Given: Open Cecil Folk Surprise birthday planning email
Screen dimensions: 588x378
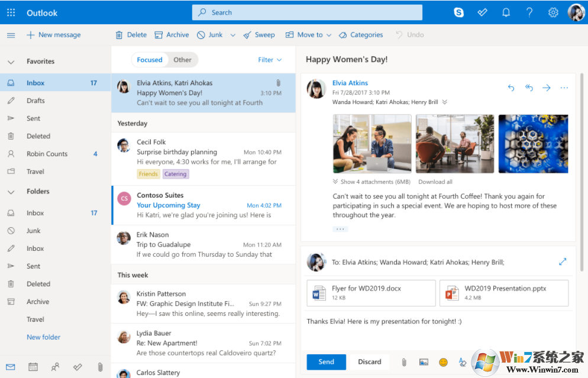Looking at the screenshot, I should click(x=204, y=159).
